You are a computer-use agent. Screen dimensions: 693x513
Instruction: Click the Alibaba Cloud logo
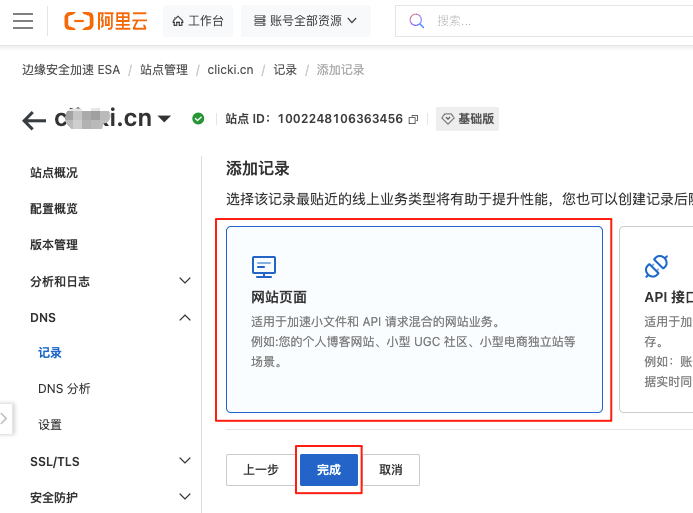[105, 21]
